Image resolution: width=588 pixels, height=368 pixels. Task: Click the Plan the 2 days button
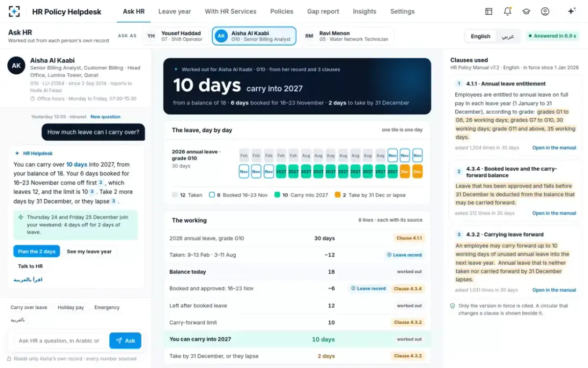coord(37,252)
